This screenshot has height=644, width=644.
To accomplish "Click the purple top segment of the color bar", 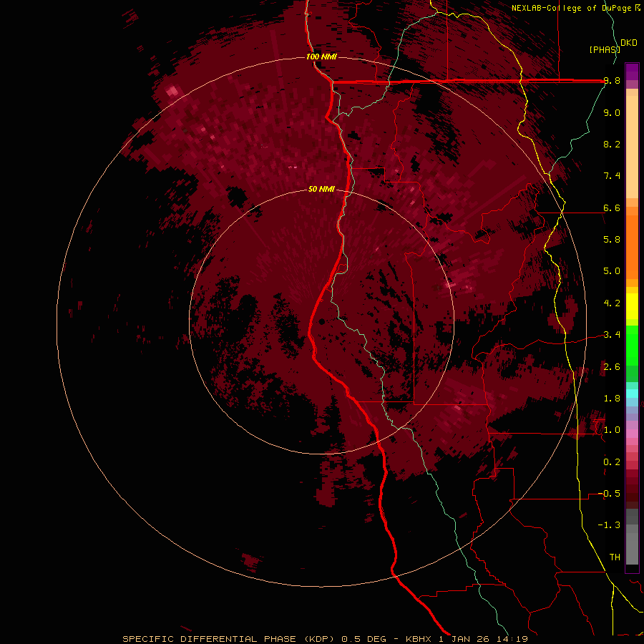I will pyautogui.click(x=632, y=72).
